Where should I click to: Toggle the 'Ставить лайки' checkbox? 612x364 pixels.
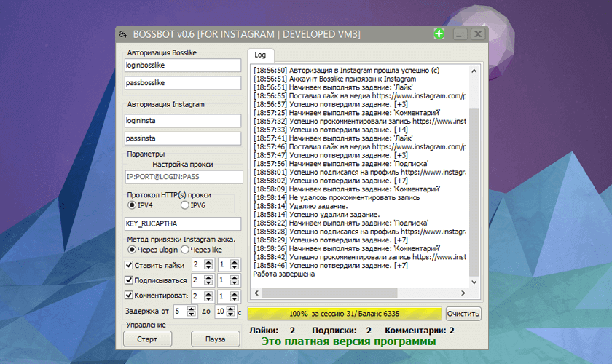(129, 265)
